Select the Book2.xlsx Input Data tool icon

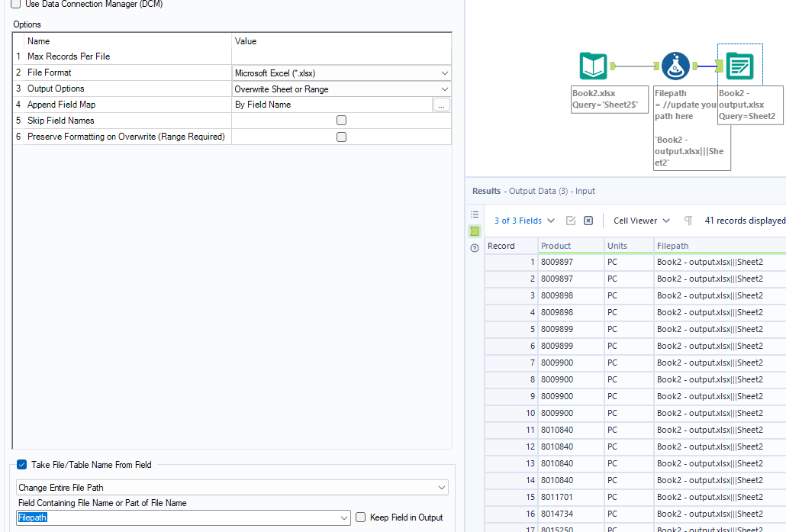click(594, 66)
